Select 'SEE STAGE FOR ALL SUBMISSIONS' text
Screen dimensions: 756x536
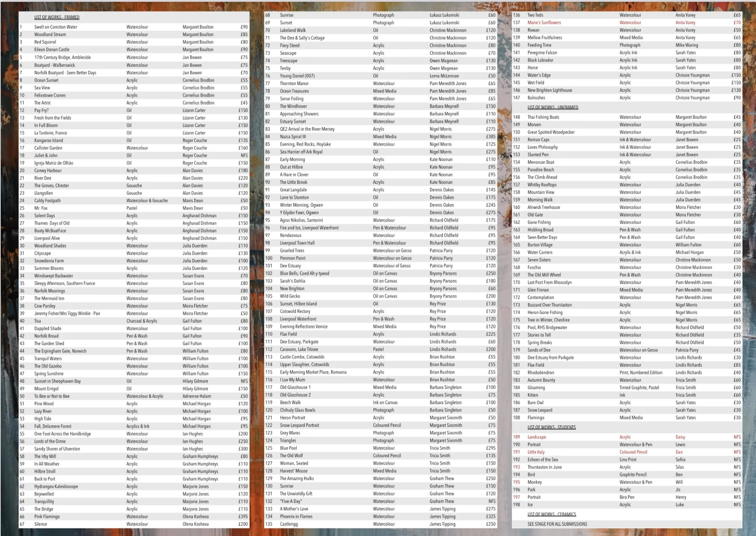coord(557,524)
